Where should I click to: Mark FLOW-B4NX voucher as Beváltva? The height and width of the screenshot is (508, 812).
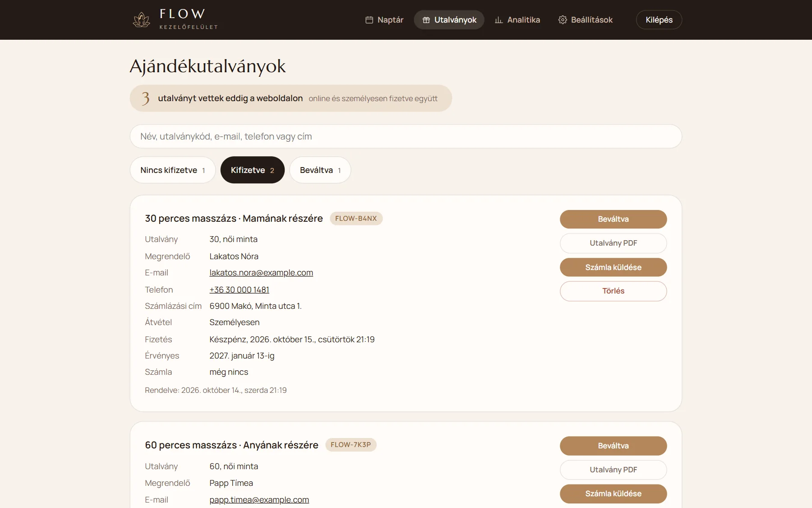click(x=613, y=219)
